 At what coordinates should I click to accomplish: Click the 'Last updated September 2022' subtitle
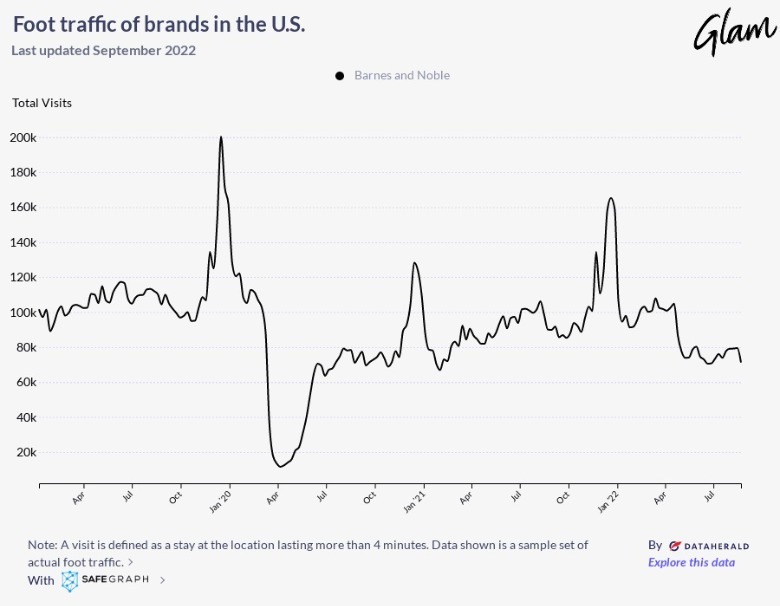[x=103, y=50]
